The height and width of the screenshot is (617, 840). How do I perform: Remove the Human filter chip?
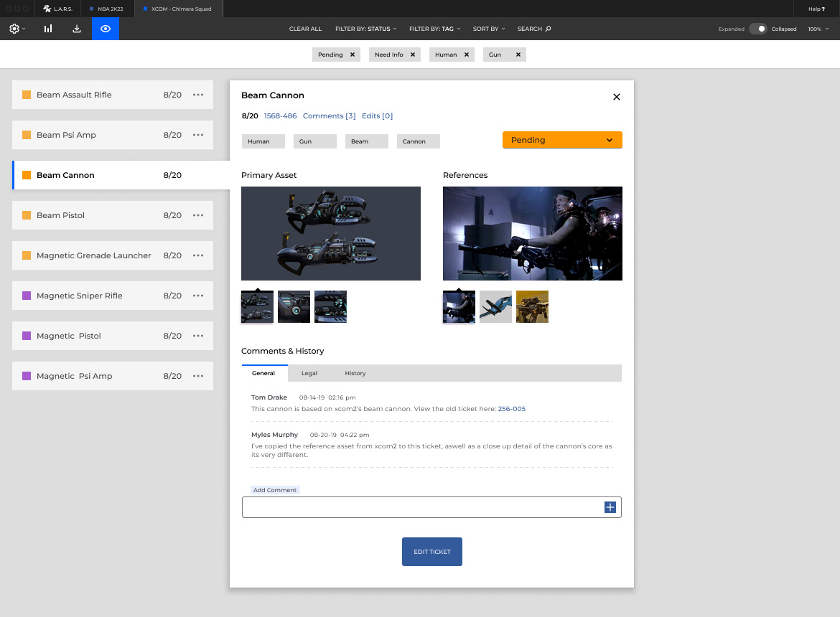(467, 55)
